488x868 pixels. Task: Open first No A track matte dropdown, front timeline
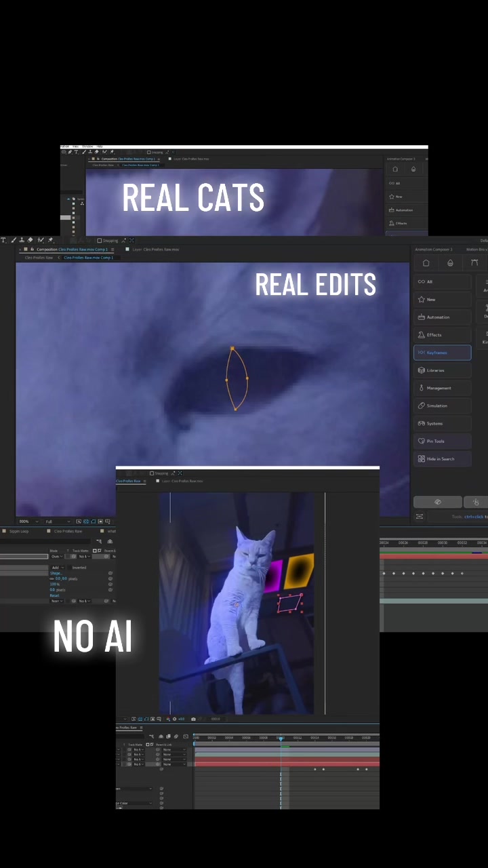pyautogui.click(x=139, y=749)
